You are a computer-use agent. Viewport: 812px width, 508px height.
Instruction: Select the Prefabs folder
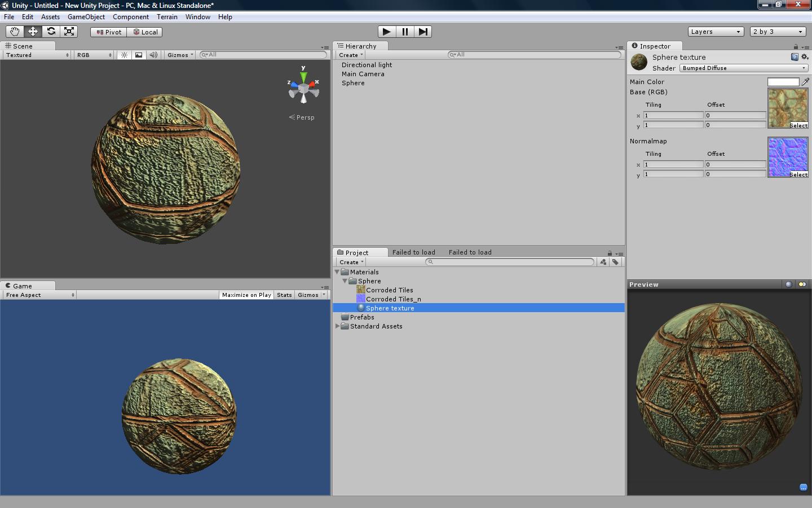(361, 317)
